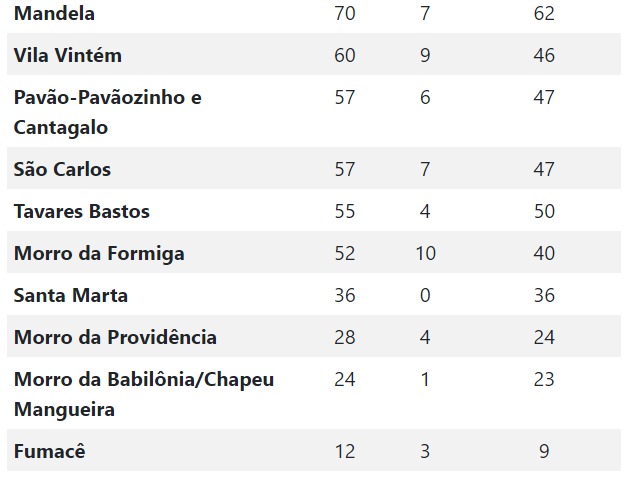The width and height of the screenshot is (635, 490).
Task: Click value 46 in Vila Vintém row
Action: [544, 55]
